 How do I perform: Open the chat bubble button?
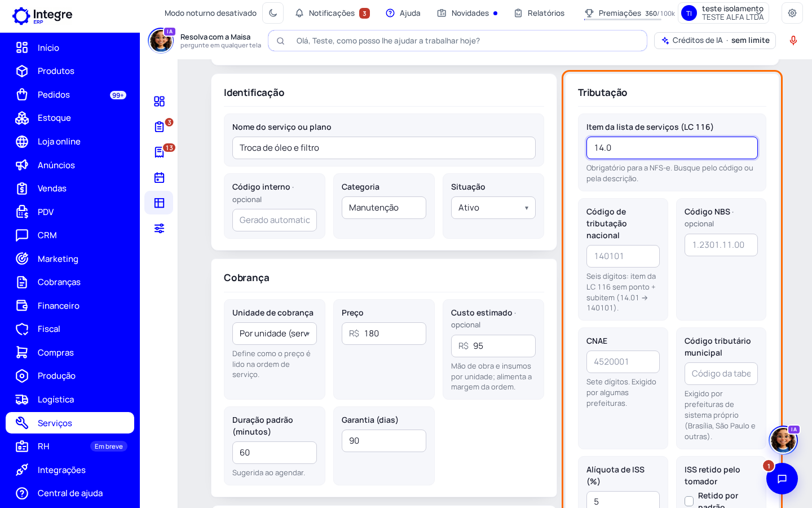coord(782,479)
